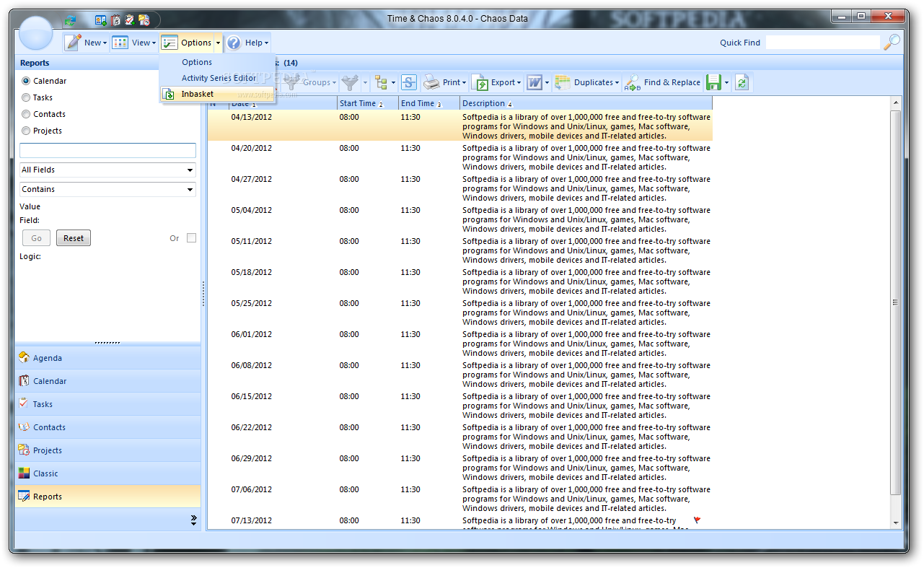The width and height of the screenshot is (924, 568).
Task: Select the 05/04/2012 date cell
Action: click(x=252, y=210)
